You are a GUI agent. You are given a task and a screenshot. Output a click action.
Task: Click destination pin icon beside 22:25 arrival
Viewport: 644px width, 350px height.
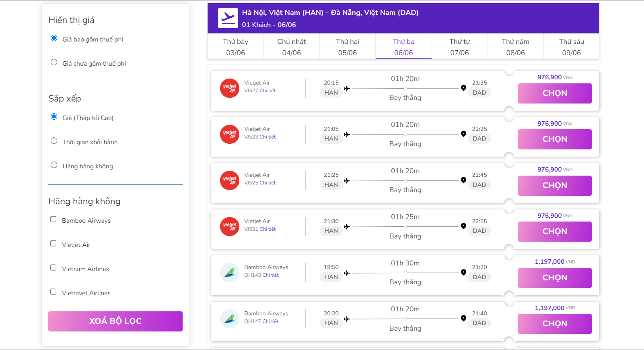click(x=463, y=134)
